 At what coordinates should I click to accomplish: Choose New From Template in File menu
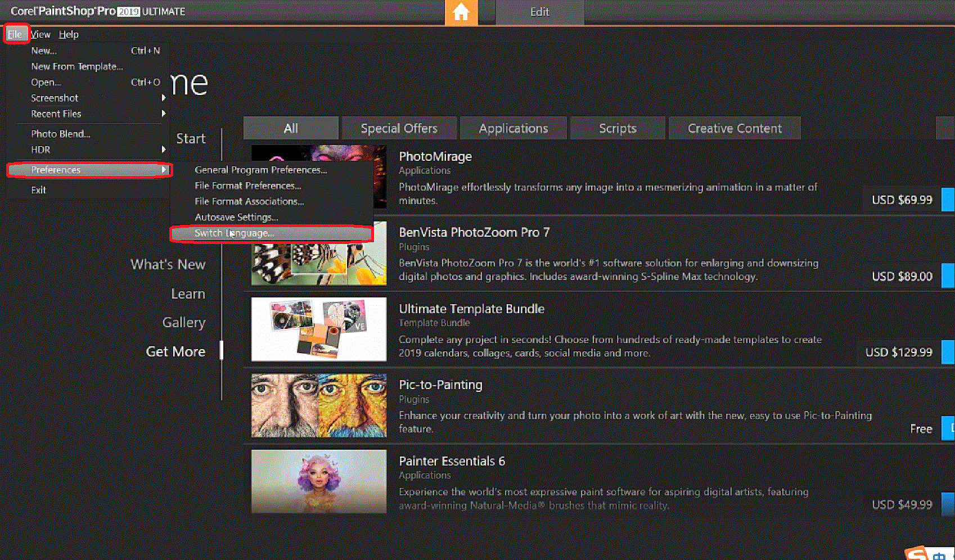(76, 66)
